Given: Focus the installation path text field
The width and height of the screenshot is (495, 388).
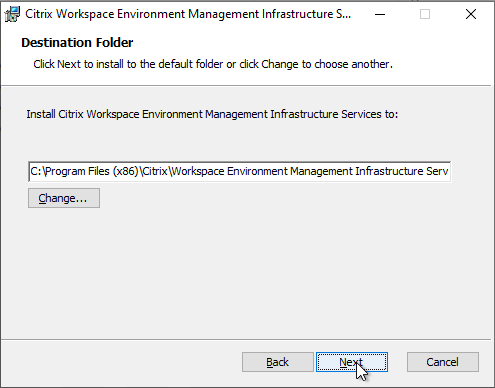Looking at the screenshot, I should (239, 171).
